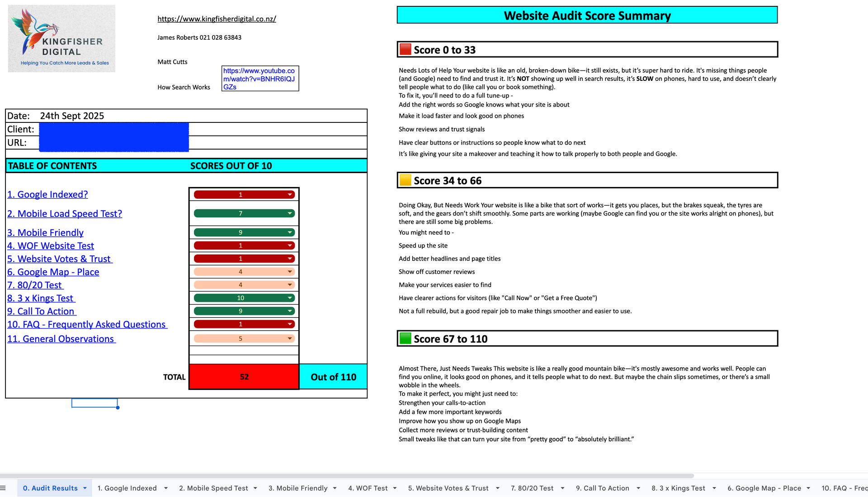Open the Google Indexed tab menu arrow
Viewport: 868px width, 497px height.
pos(166,488)
